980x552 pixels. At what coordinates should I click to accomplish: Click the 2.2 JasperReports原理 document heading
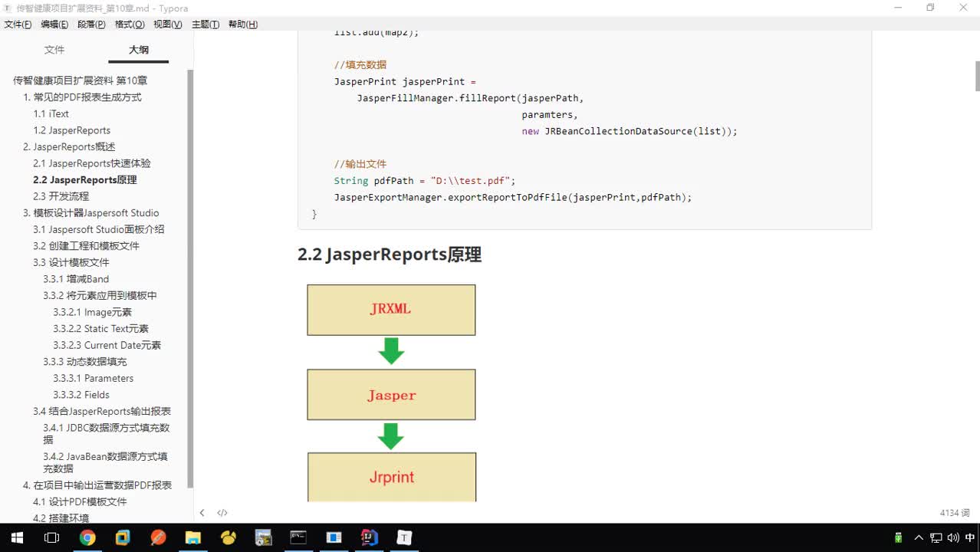pyautogui.click(x=390, y=255)
